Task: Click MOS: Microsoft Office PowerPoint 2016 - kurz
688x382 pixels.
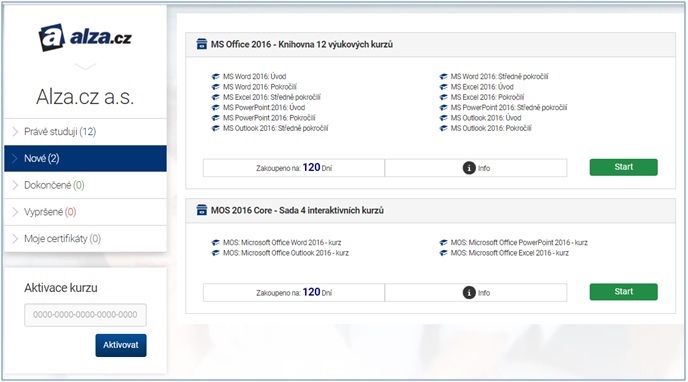Action: point(519,243)
